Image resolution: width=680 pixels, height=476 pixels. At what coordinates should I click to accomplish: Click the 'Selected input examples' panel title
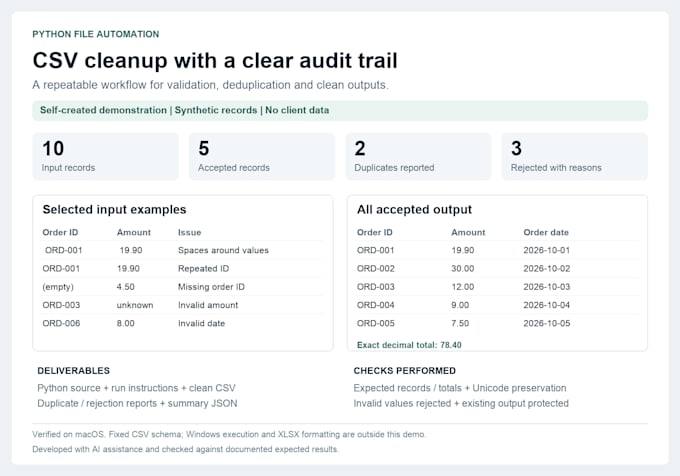114,210
